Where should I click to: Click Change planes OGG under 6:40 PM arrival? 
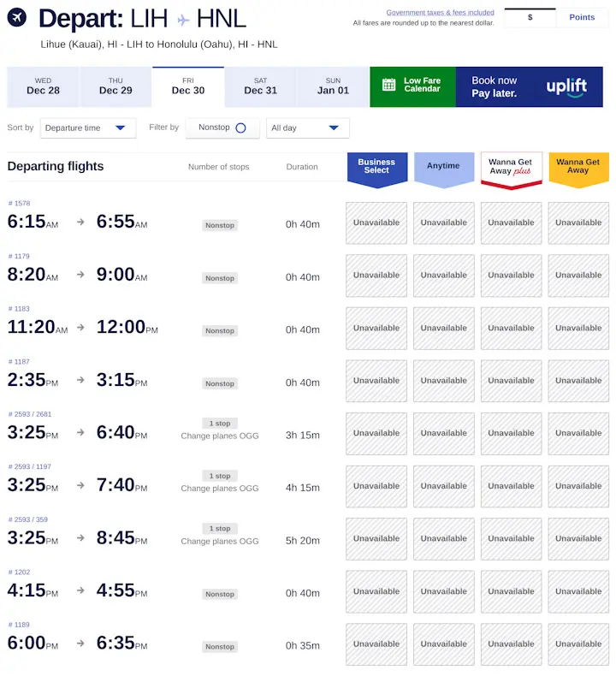(x=220, y=436)
